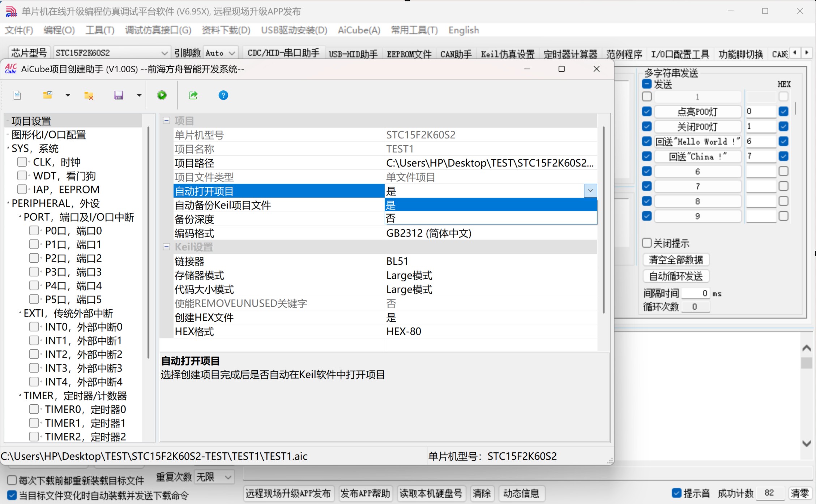Screen dimensions: 816x504
Task: Click the left tree panel vertical scrollbar
Action: click(x=148, y=242)
